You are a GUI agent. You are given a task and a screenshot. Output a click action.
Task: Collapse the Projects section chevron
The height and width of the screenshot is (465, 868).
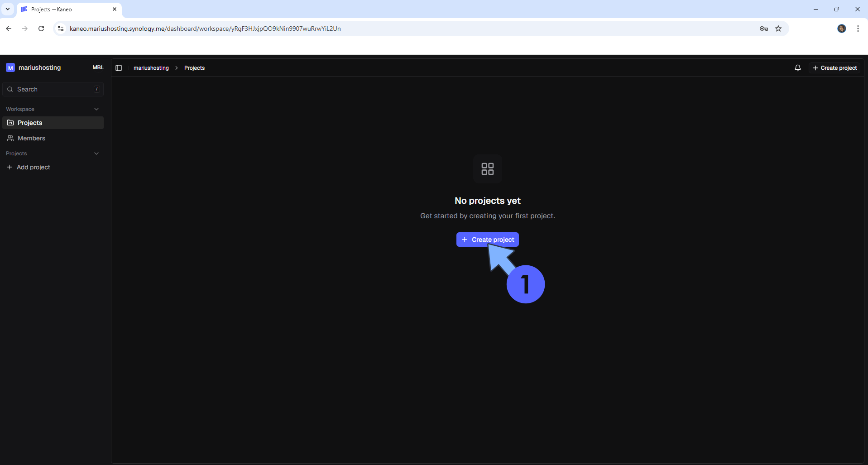coord(96,153)
